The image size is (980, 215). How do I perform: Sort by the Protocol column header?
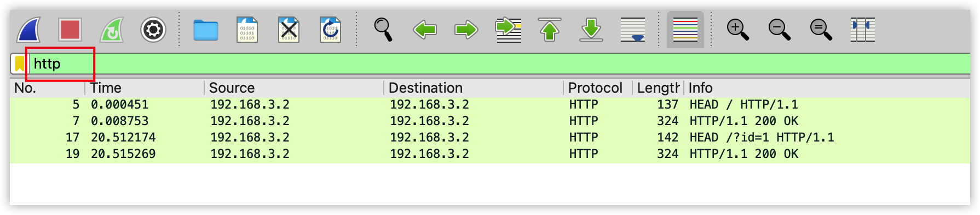597,88
